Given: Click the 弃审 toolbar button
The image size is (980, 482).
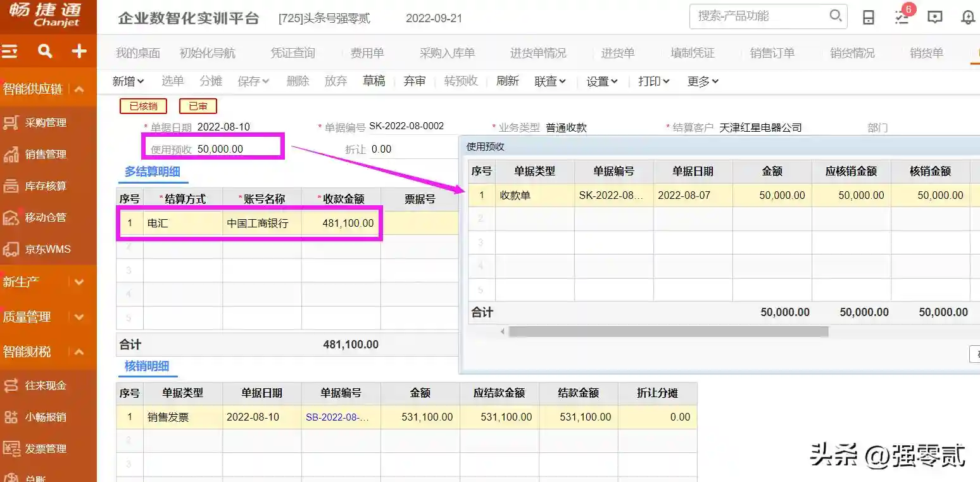Looking at the screenshot, I should coord(415,81).
